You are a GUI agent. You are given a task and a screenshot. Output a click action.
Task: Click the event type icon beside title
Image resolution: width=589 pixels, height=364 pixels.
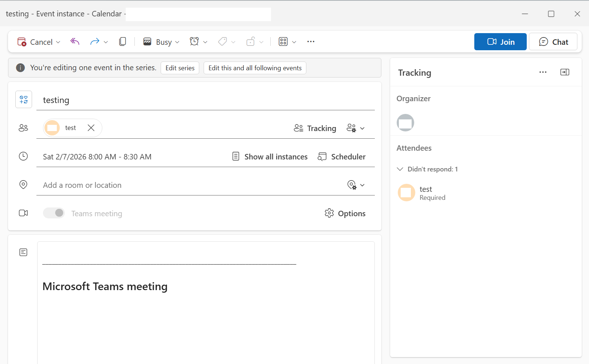click(x=24, y=99)
